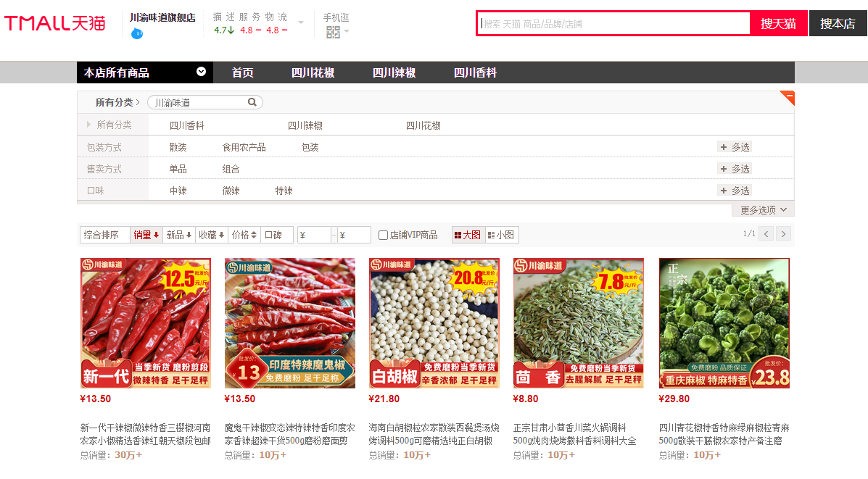Viewport: 868px width, 479px height.
Task: Open the 更多选项 dropdown
Action: [761, 209]
